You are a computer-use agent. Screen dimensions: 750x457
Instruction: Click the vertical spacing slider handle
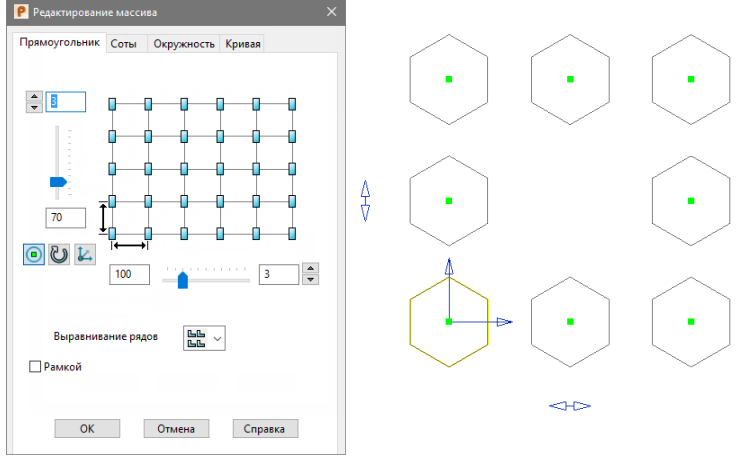click(58, 182)
